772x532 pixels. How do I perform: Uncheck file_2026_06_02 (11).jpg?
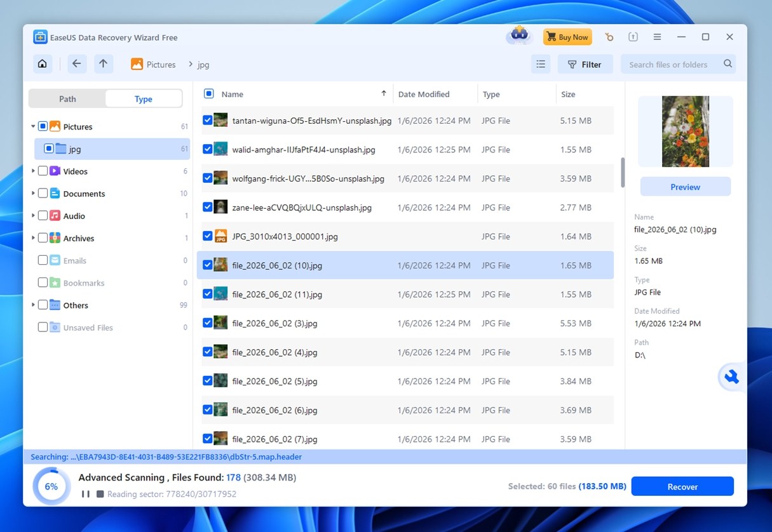click(x=207, y=293)
